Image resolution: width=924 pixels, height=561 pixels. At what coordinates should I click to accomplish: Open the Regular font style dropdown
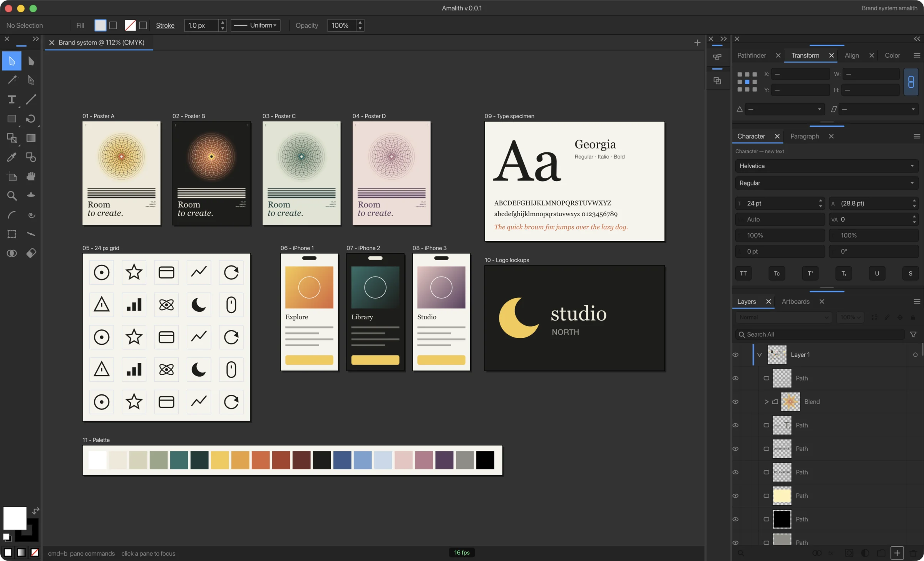coord(827,183)
